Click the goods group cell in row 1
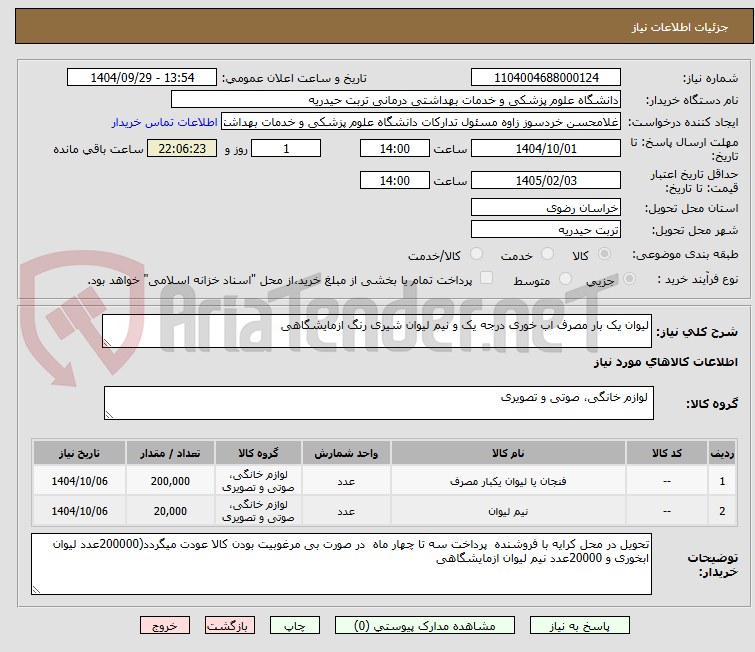Image resolution: width=755 pixels, height=652 pixels. (258, 481)
